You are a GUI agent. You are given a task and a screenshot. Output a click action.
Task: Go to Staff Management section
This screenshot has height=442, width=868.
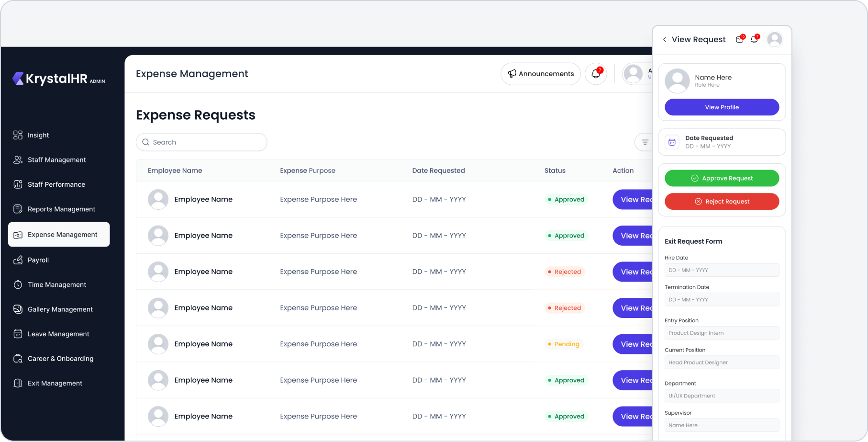click(x=56, y=160)
